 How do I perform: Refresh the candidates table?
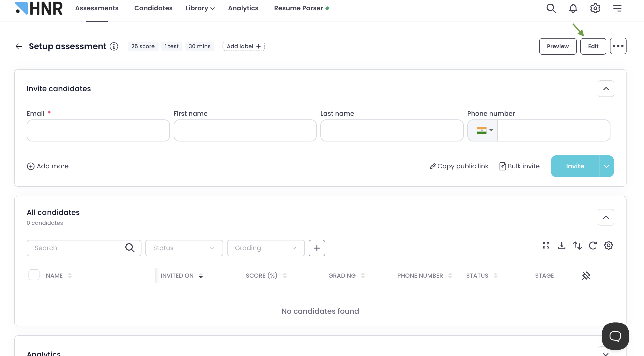593,245
